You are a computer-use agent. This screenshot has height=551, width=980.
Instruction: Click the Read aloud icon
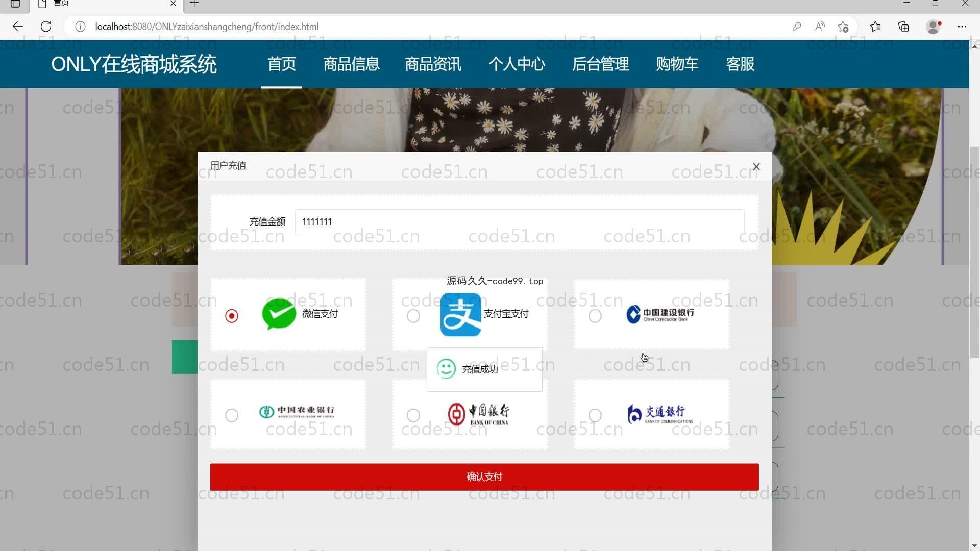coord(820,27)
